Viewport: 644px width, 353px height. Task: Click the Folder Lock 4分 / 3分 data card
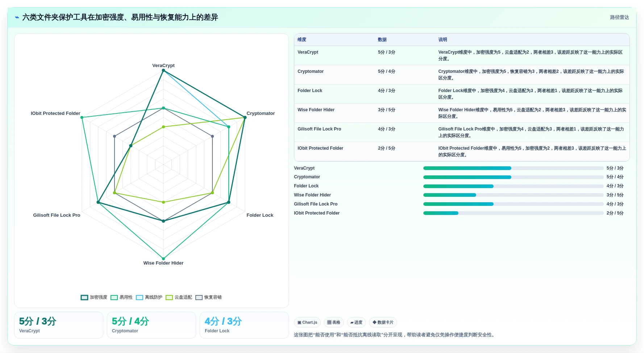tap(244, 325)
